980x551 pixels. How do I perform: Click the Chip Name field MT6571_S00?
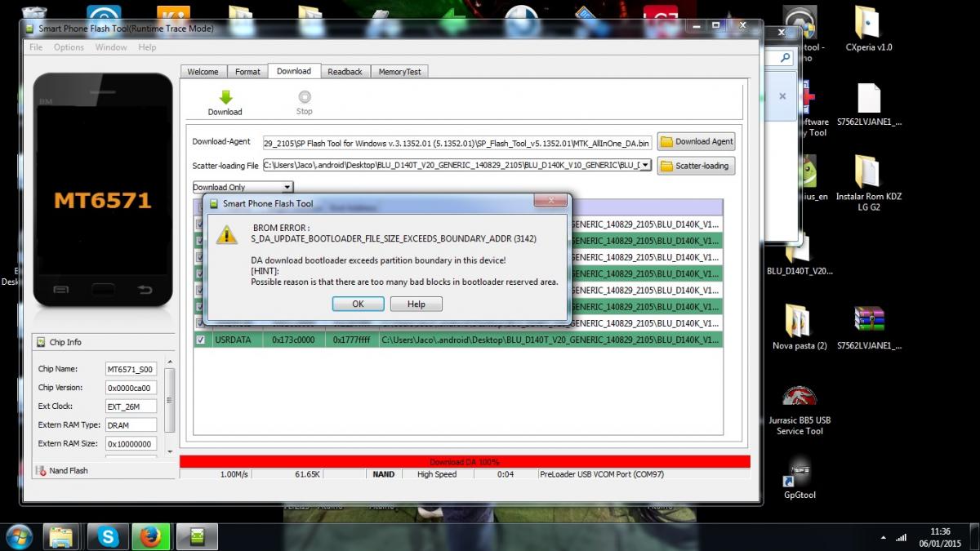coord(131,369)
